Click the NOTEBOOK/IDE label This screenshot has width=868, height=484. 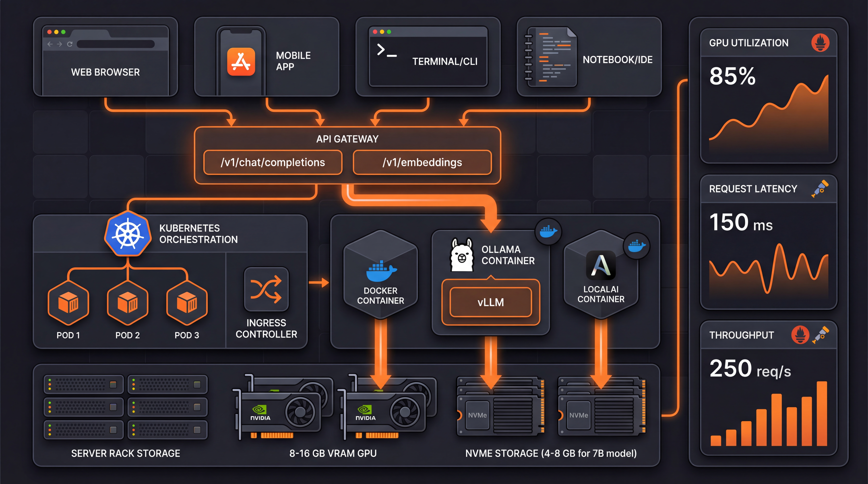coord(618,60)
